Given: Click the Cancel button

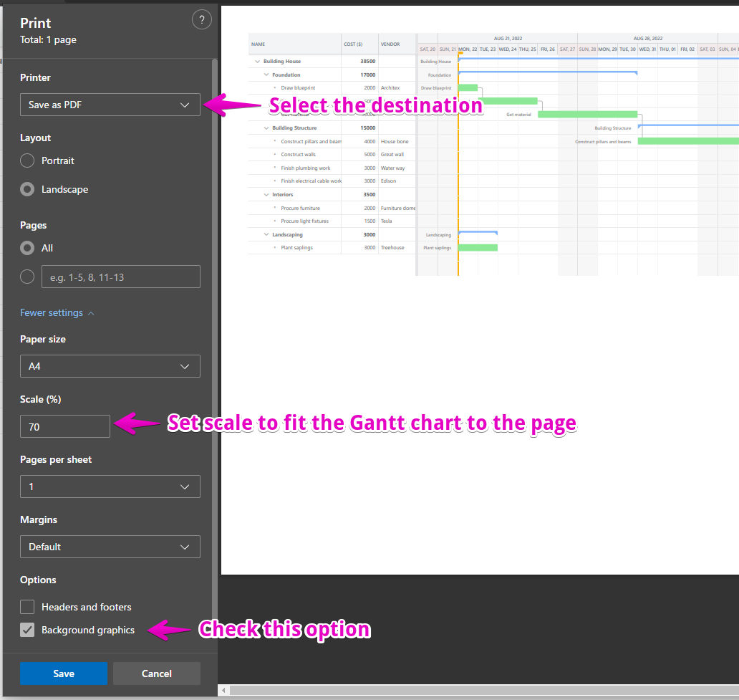Looking at the screenshot, I should pyautogui.click(x=156, y=673).
